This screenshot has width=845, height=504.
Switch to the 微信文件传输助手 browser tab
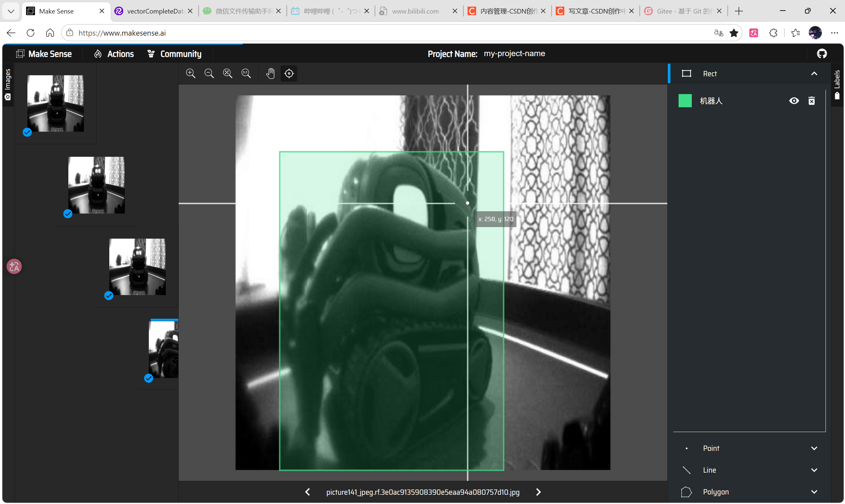tap(243, 11)
